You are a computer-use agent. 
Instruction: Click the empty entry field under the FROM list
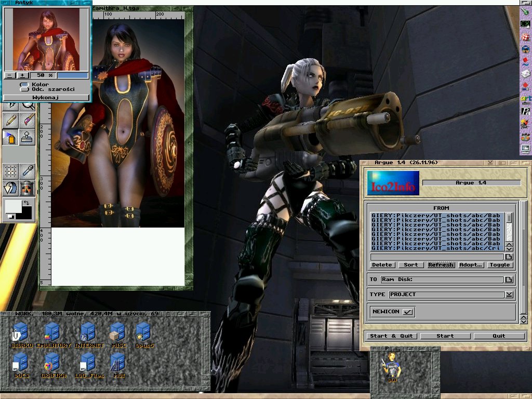(x=437, y=257)
